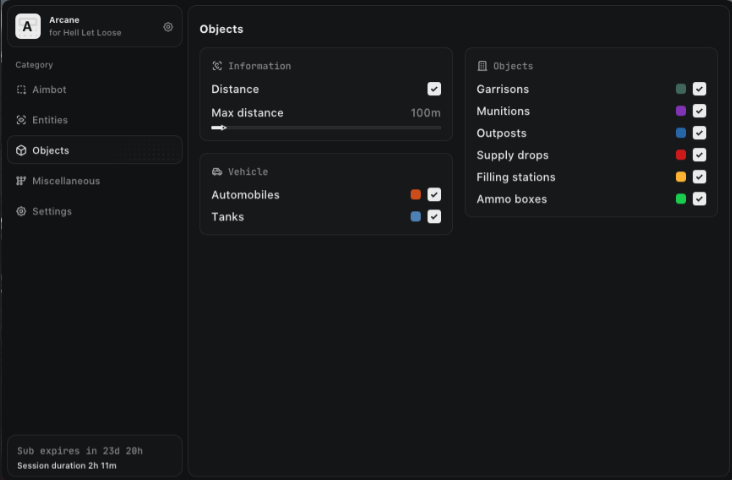Change the purple Munitions color swatch

click(681, 111)
